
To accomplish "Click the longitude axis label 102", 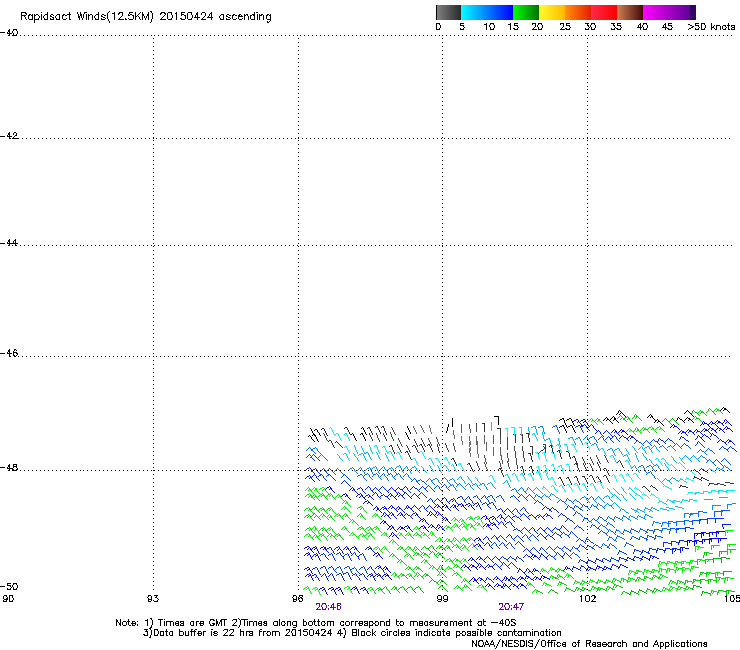I will [x=588, y=599].
